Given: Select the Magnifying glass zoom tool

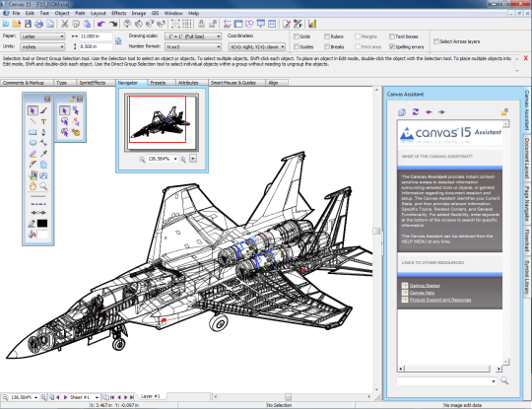Looking at the screenshot, I should [43, 186].
